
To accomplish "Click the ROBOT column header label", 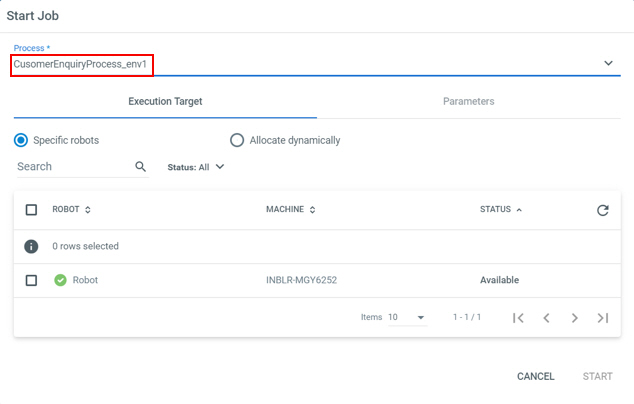I will pyautogui.click(x=66, y=209).
